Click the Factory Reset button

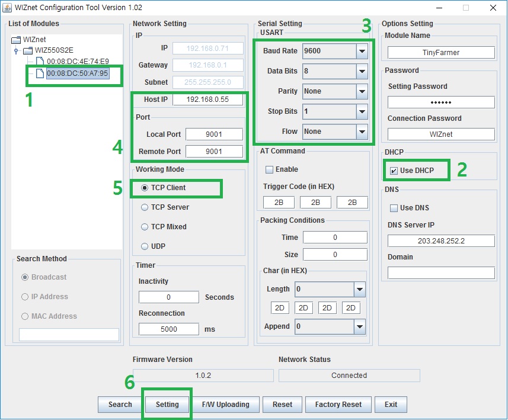(338, 405)
